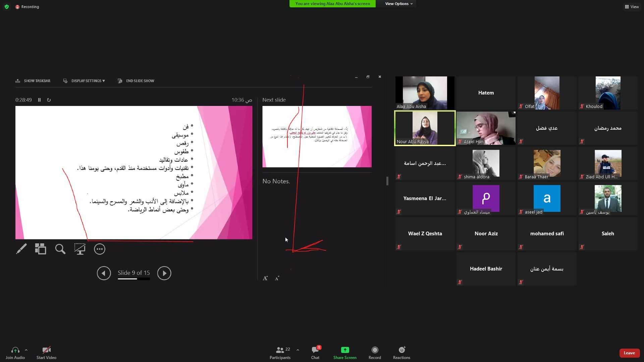
Task: Select the pen and laser pointer tool
Action: 21,249
